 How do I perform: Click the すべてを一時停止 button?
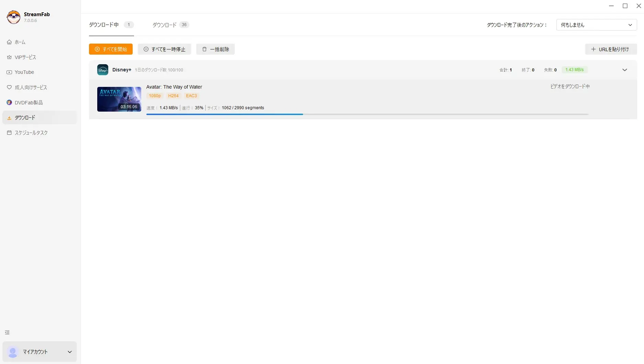164,49
